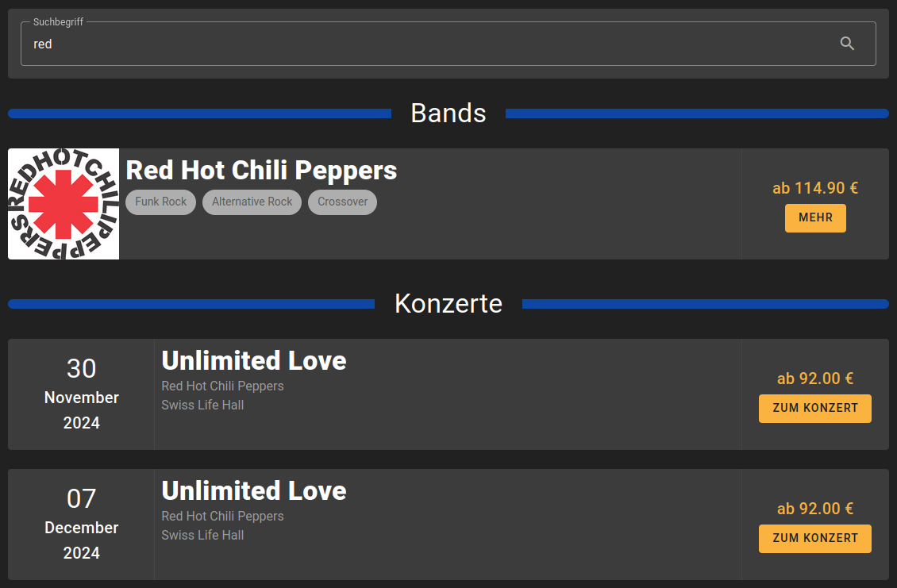Click the Suchbegriff search input field

point(429,44)
